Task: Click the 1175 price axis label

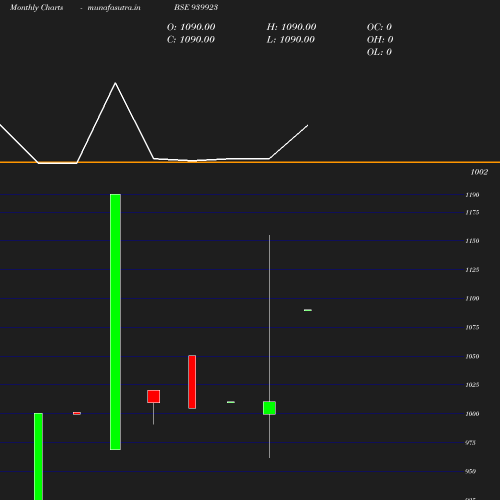Action: point(472,212)
